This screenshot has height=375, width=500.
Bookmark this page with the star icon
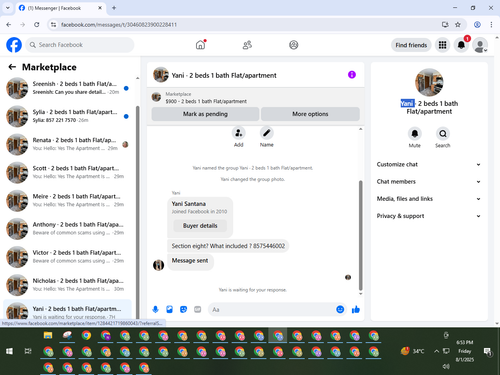tap(458, 25)
